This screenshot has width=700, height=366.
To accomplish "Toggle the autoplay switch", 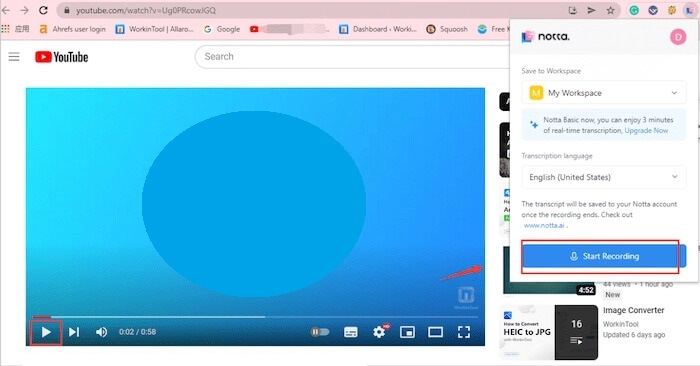I will click(320, 332).
